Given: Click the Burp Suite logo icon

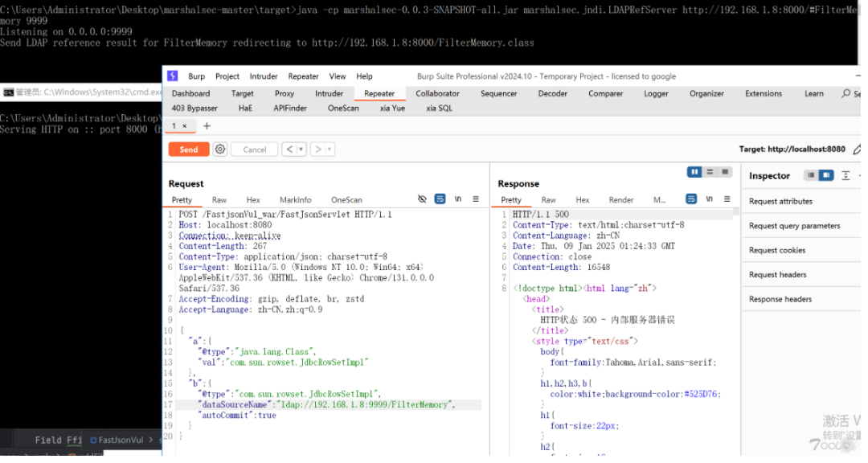Looking at the screenshot, I should point(173,76).
